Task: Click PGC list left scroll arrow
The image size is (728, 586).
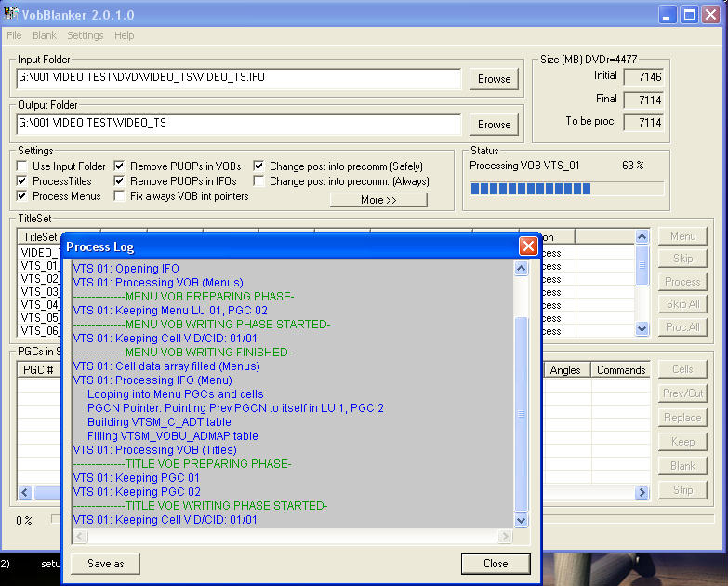Action: 25,492
